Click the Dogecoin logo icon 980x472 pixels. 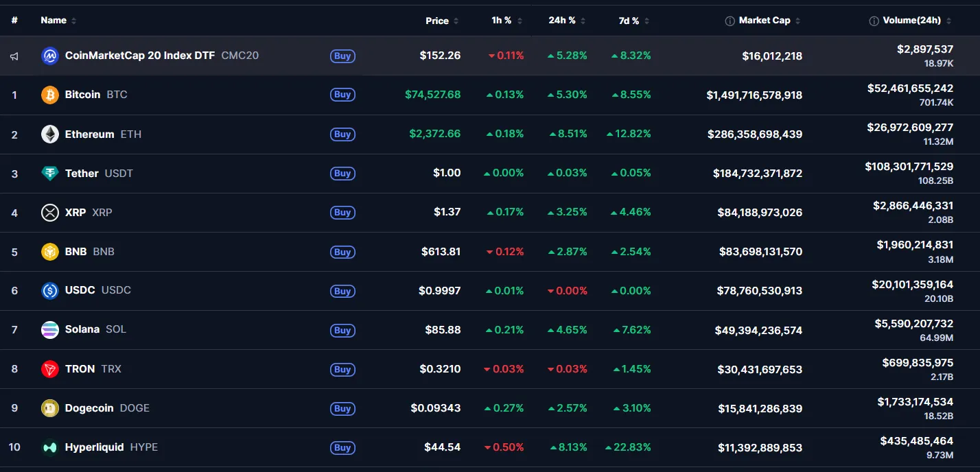pyautogui.click(x=50, y=408)
